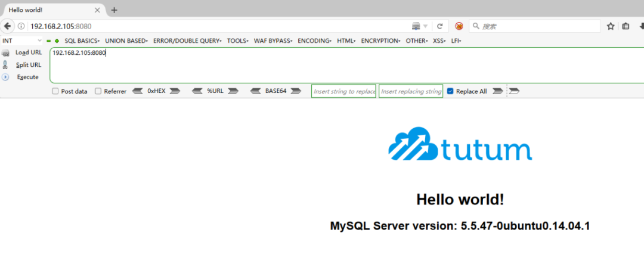
Task: Open a new tab with the plus button
Action: 114,10
